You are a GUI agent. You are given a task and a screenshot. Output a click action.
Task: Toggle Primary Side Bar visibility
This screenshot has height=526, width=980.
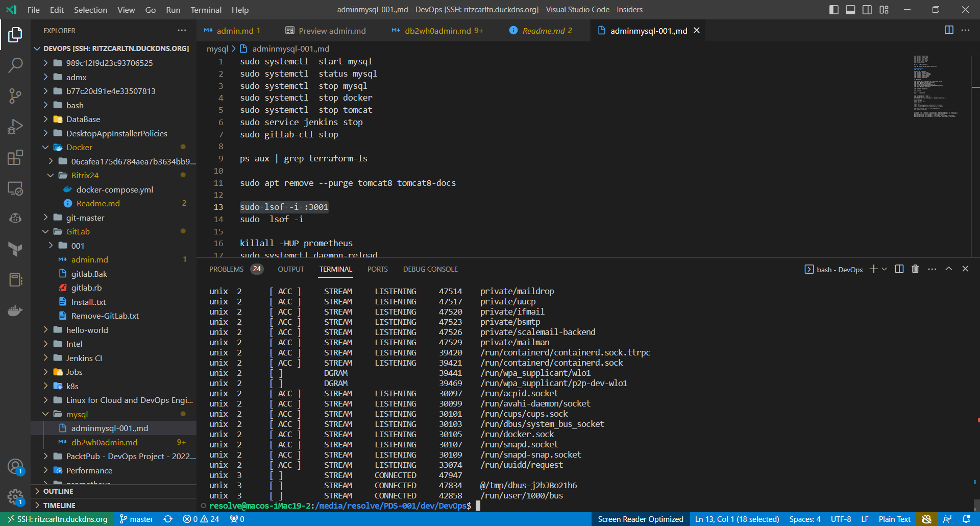pyautogui.click(x=834, y=10)
